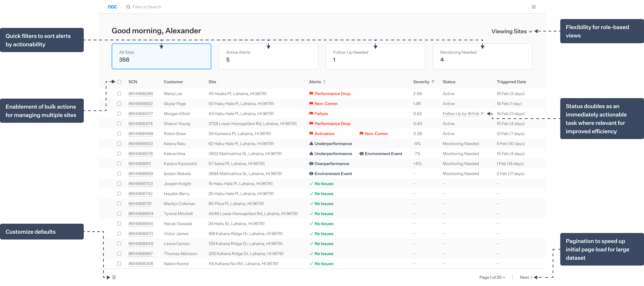Image resolution: width=644 pixels, height=286 pixels.
Task: Open SCN 8614988922 link
Action: tap(141, 104)
